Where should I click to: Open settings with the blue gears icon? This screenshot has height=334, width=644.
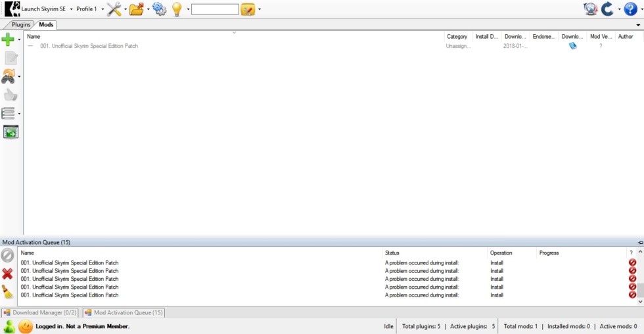tap(159, 9)
